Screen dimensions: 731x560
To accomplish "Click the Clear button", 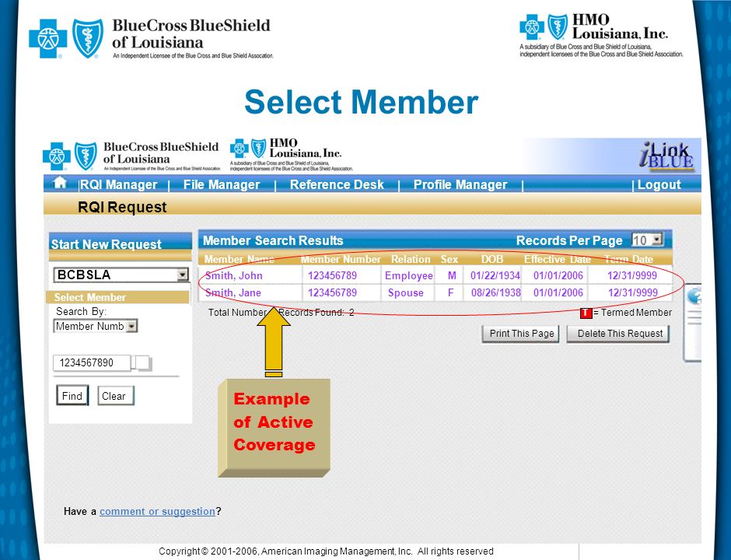I will click(116, 396).
